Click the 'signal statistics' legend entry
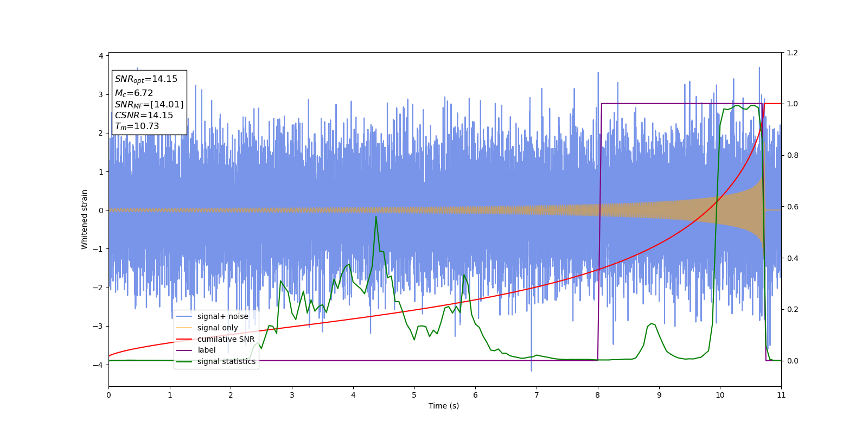The width and height of the screenshot is (868, 434). (216, 361)
